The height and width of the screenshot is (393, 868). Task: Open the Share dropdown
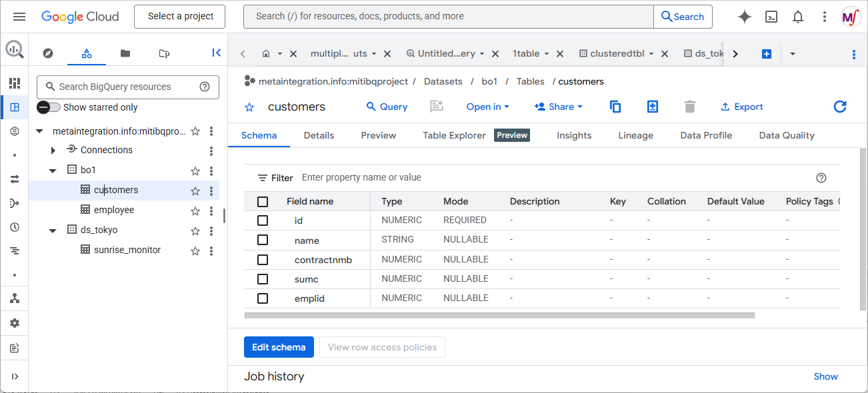point(559,107)
